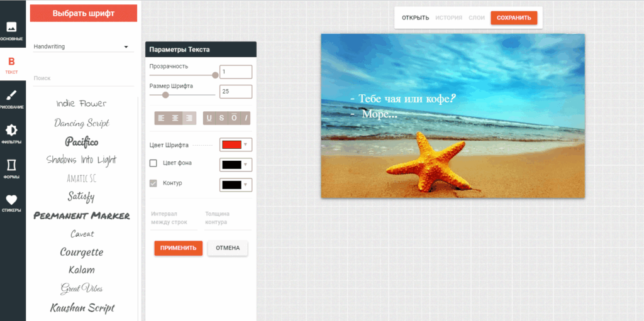Open the red Цвет Шрифта color dropdown
Screen dimensions: 644x321
[x=236, y=145]
